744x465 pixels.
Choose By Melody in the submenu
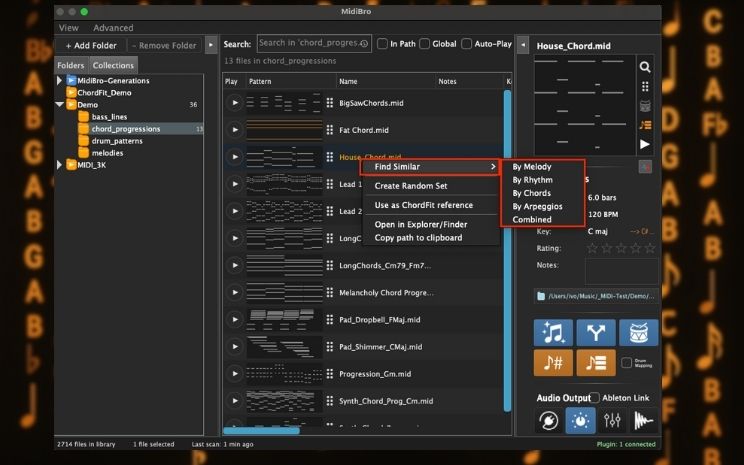tap(532, 167)
